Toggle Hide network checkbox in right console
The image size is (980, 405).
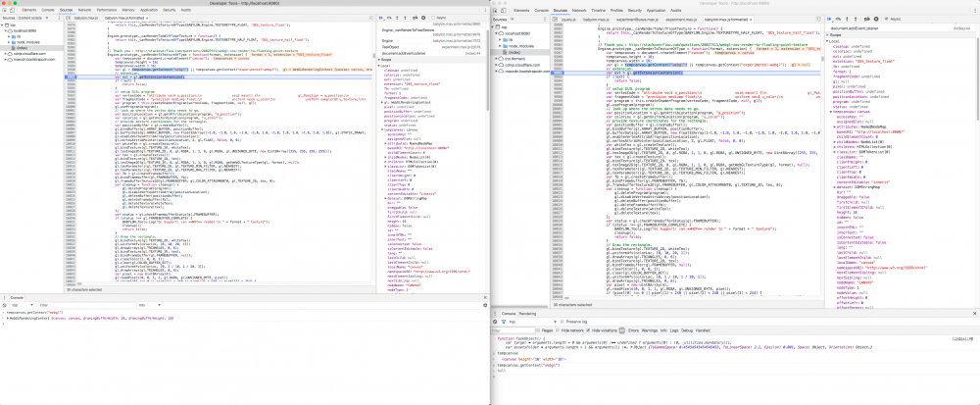pos(557,330)
